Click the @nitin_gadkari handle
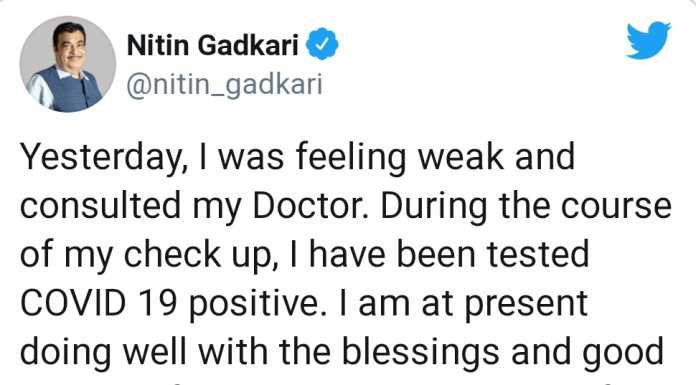Viewport: 696px width, 385px height. tap(224, 84)
